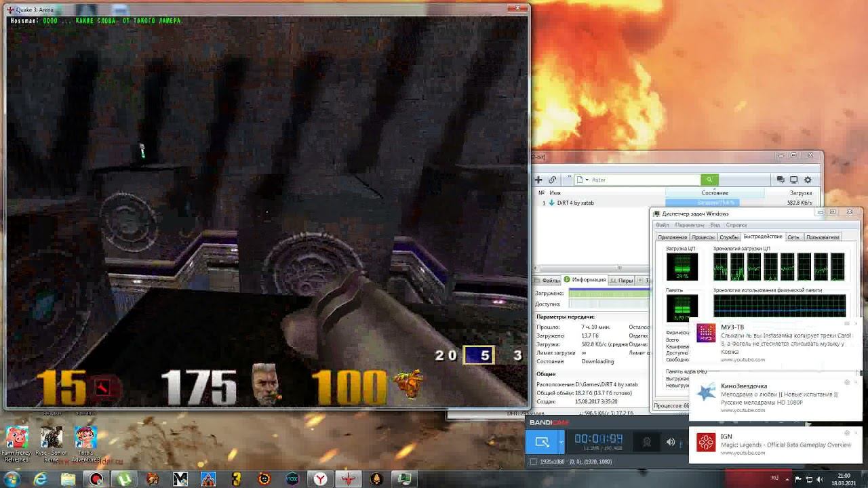Click the remote monitor icon in torrent toolbar

[793, 180]
